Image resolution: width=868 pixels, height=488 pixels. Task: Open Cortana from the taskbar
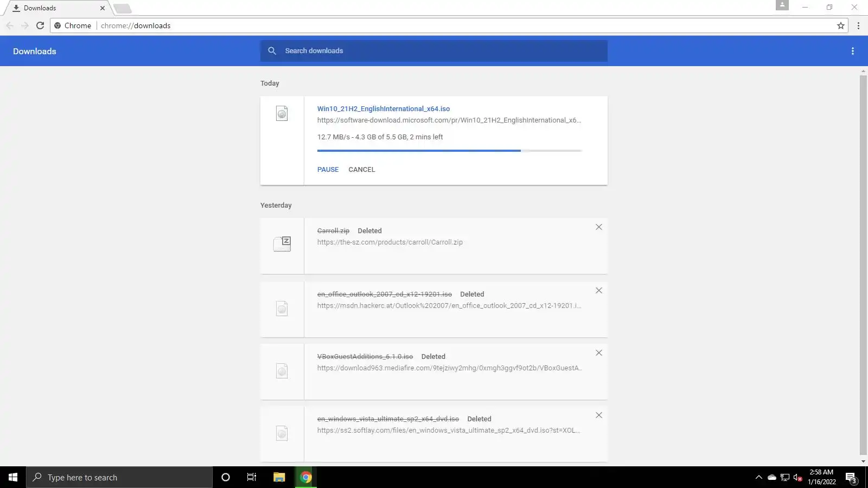(226, 477)
